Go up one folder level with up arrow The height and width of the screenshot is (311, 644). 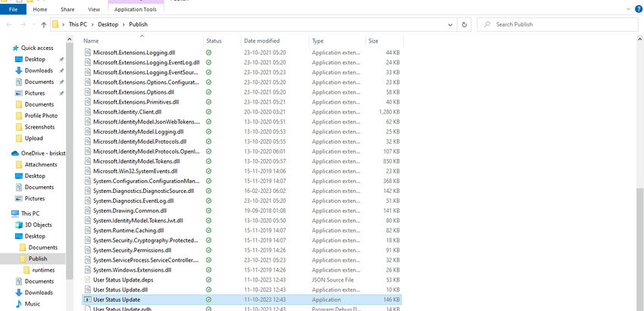(x=43, y=25)
